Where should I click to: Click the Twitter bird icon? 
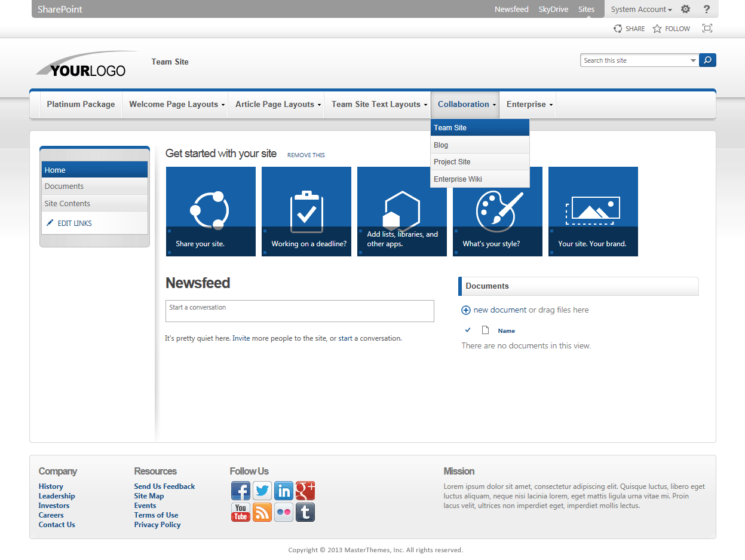click(x=262, y=491)
